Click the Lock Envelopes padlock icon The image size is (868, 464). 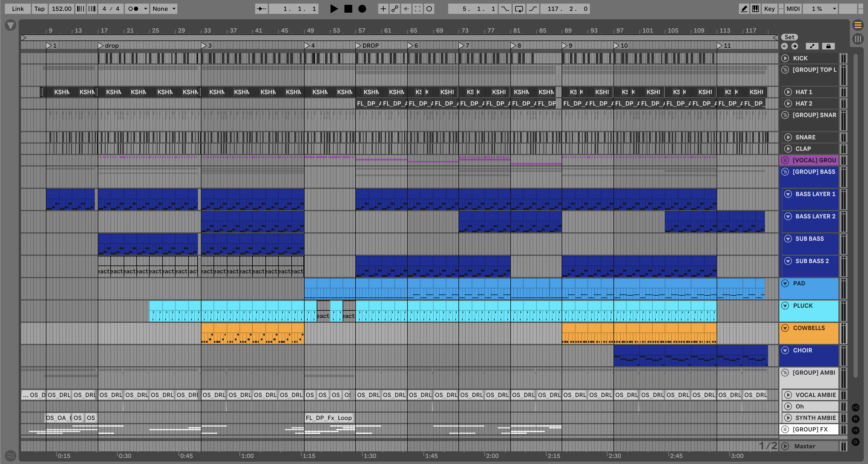tap(828, 46)
